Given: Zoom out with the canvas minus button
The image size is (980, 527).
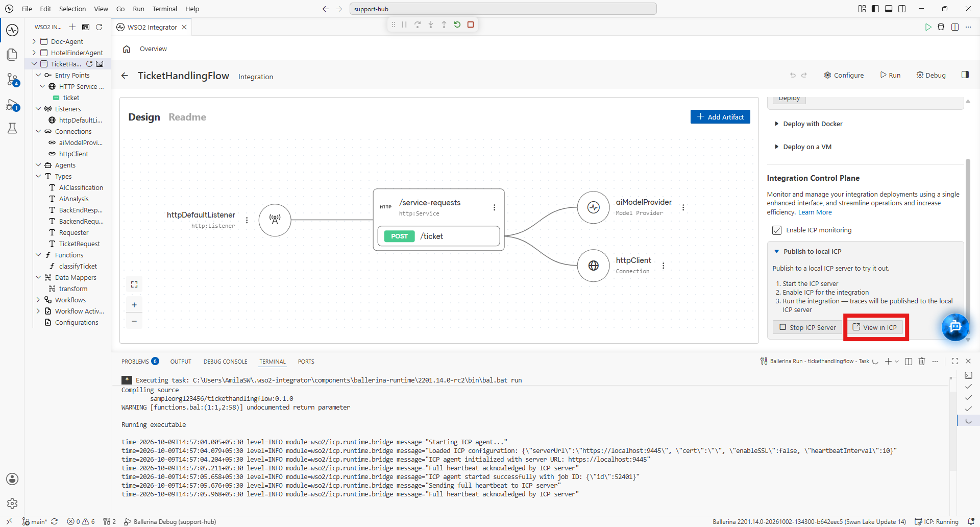Looking at the screenshot, I should pyautogui.click(x=134, y=321).
